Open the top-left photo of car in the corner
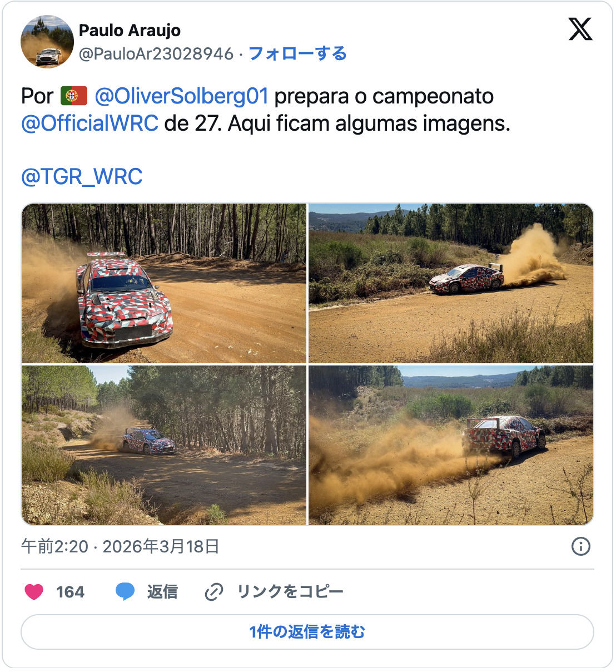The image size is (616, 672). tap(164, 283)
